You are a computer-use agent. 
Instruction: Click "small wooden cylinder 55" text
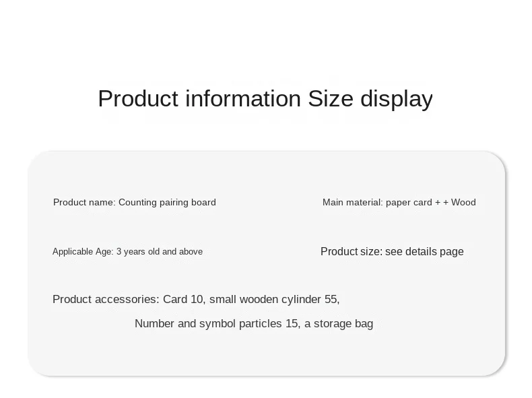274,299
